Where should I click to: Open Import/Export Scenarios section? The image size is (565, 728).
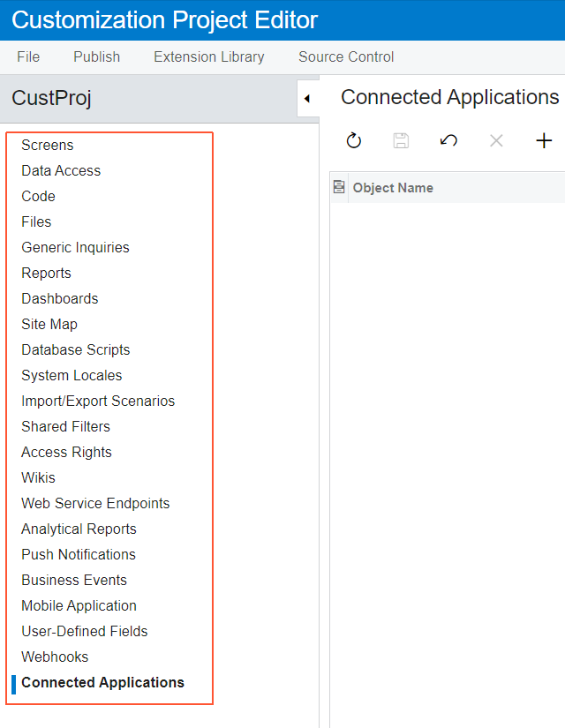(98, 401)
